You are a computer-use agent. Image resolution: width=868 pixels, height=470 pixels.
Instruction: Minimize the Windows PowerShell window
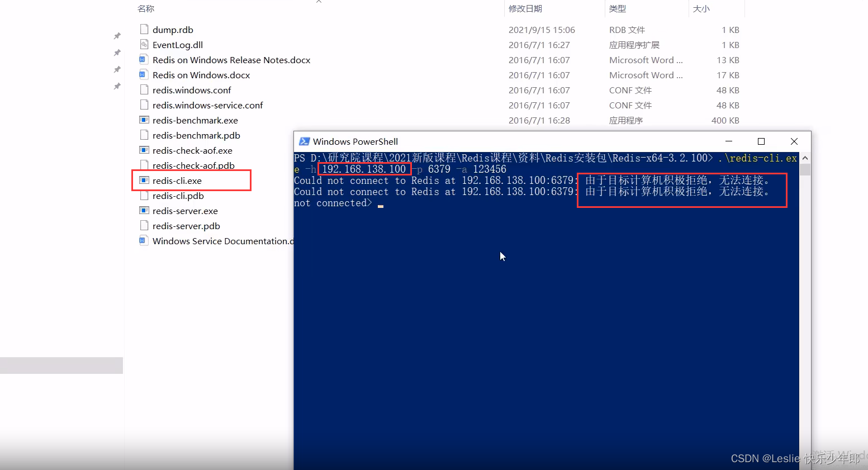(729, 141)
